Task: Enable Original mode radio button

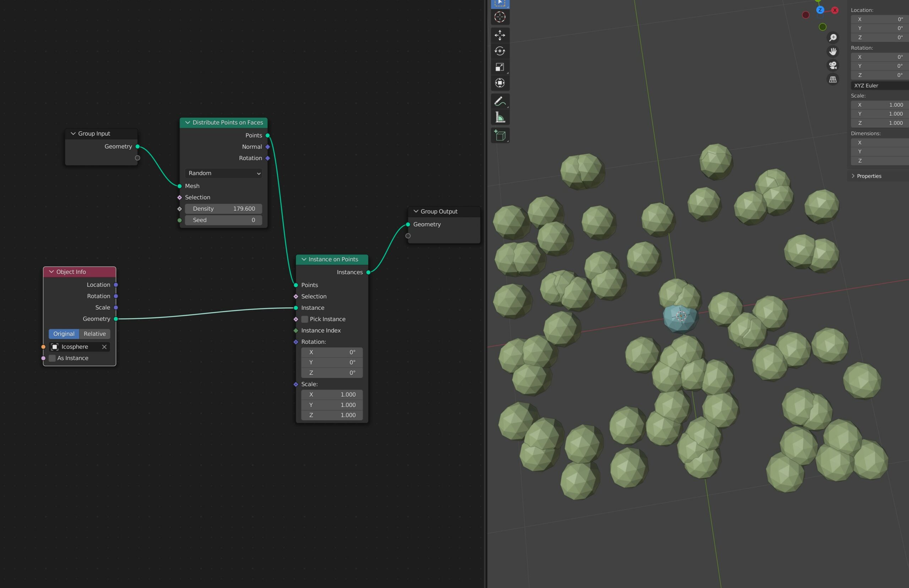Action: pyautogui.click(x=64, y=333)
